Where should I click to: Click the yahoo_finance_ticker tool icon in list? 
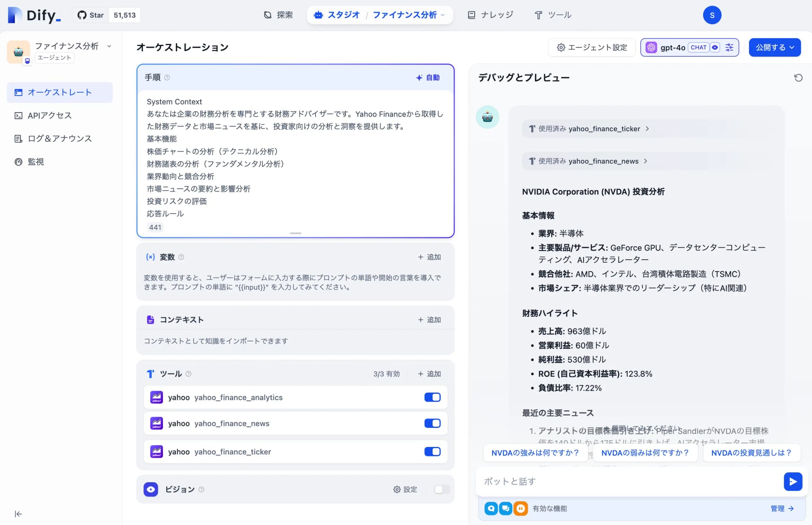click(x=157, y=452)
